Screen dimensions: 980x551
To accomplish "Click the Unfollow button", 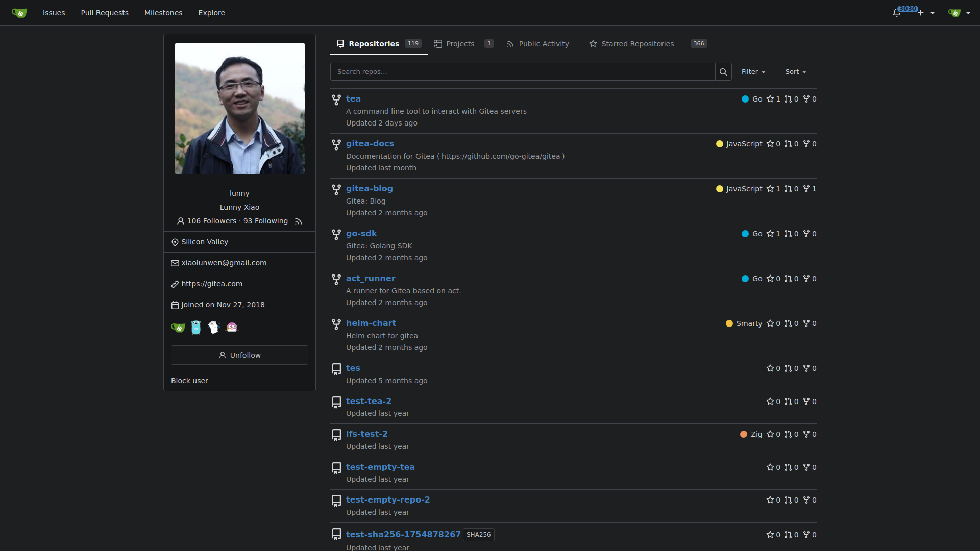I will (x=239, y=355).
